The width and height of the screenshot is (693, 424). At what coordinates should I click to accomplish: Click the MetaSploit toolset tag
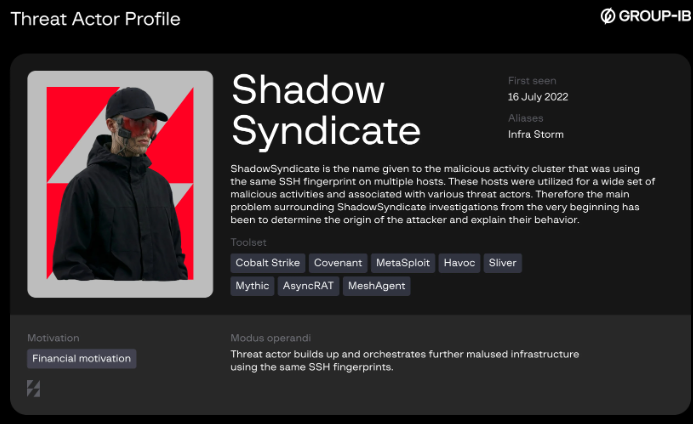tap(402, 263)
